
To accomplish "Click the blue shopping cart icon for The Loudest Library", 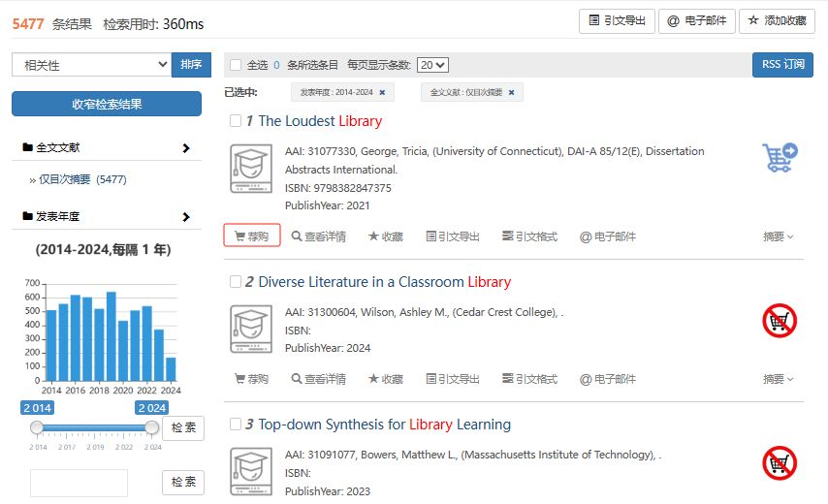I will coord(780,158).
